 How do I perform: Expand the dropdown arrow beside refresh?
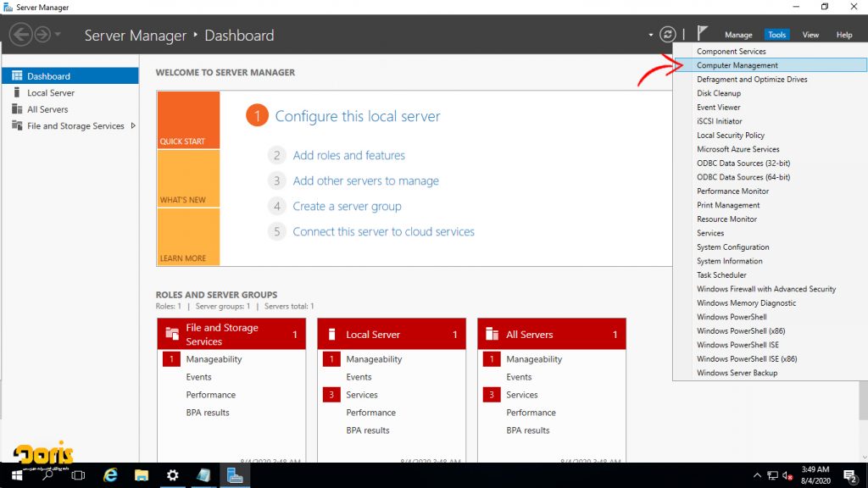coord(650,35)
